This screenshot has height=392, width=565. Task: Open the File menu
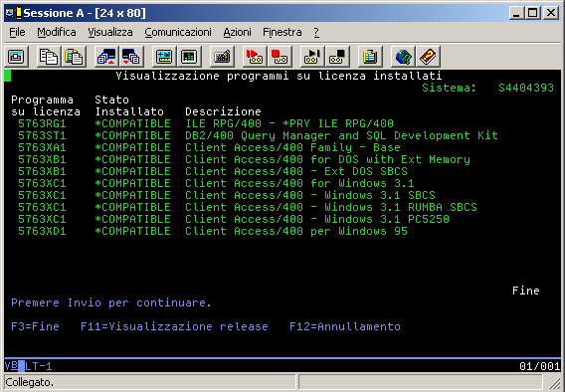(17, 32)
